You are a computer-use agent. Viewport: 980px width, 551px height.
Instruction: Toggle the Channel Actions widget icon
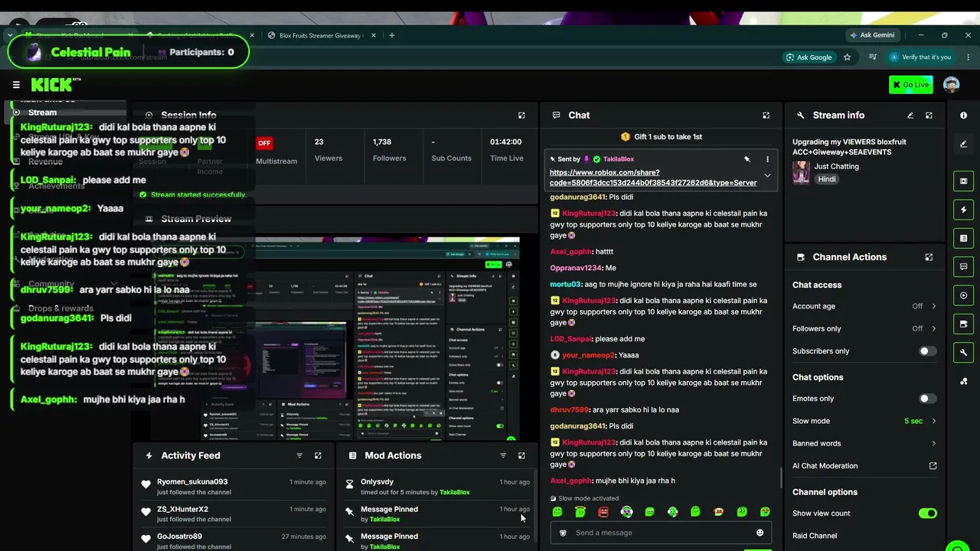[963, 324]
